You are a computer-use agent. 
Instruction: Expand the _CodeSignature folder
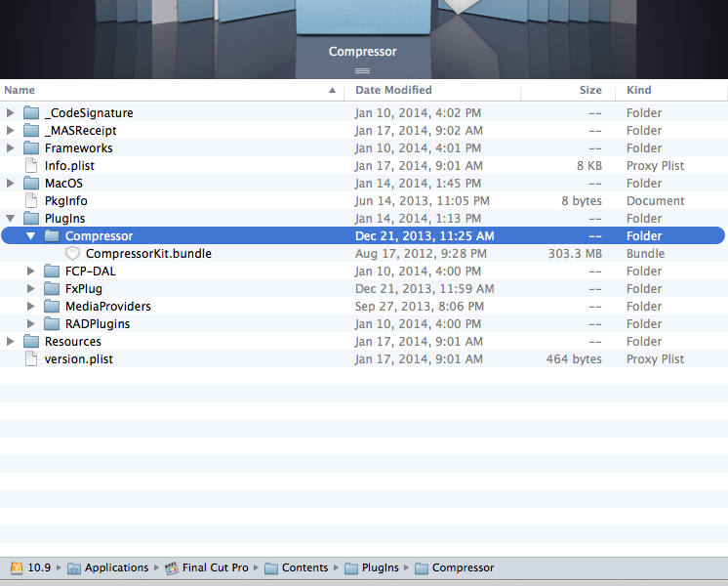pos(10,113)
